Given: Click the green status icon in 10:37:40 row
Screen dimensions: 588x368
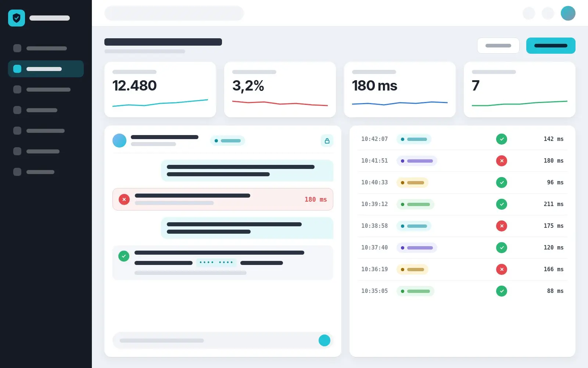Looking at the screenshot, I should pos(501,248).
